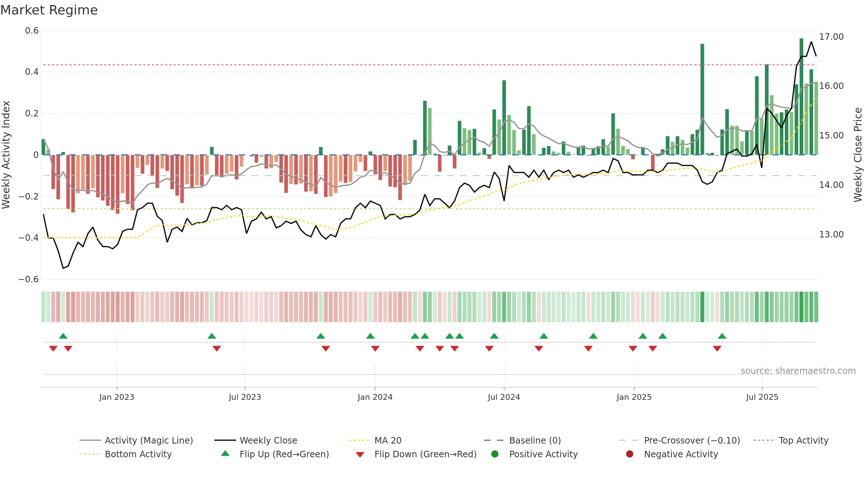
Task: Click the Weekly Close Price axis title
Action: click(x=858, y=155)
